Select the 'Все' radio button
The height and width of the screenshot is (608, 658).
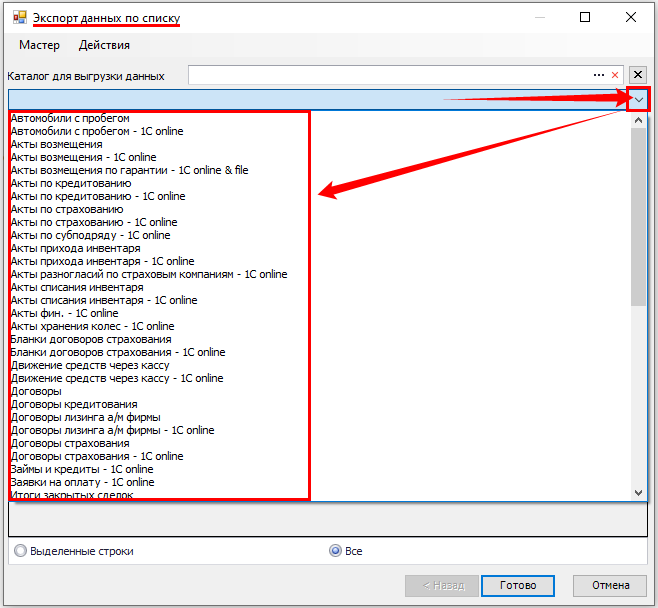336,551
